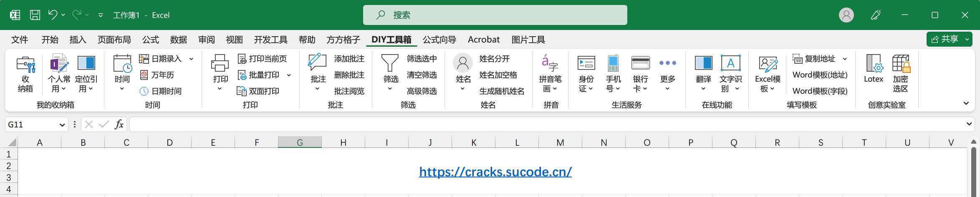This screenshot has width=980, height=197.
Task: Click the 更多 three dots icon
Action: pos(667,63)
